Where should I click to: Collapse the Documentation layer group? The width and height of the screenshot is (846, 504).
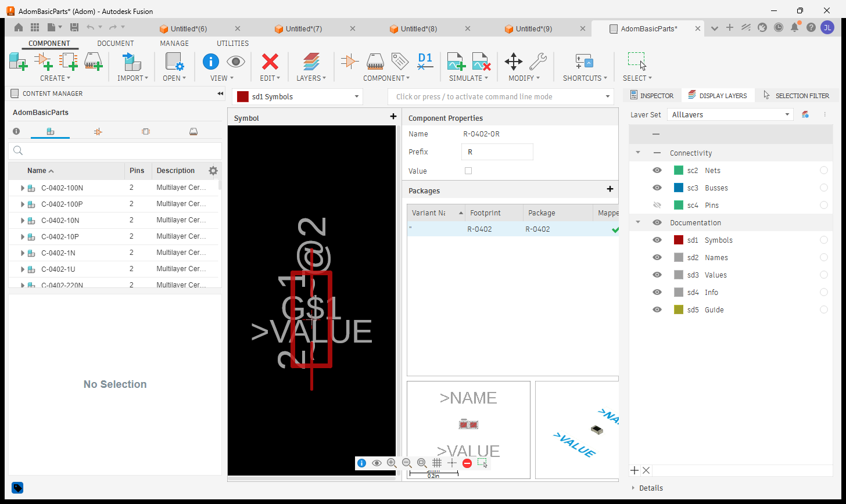[638, 222]
